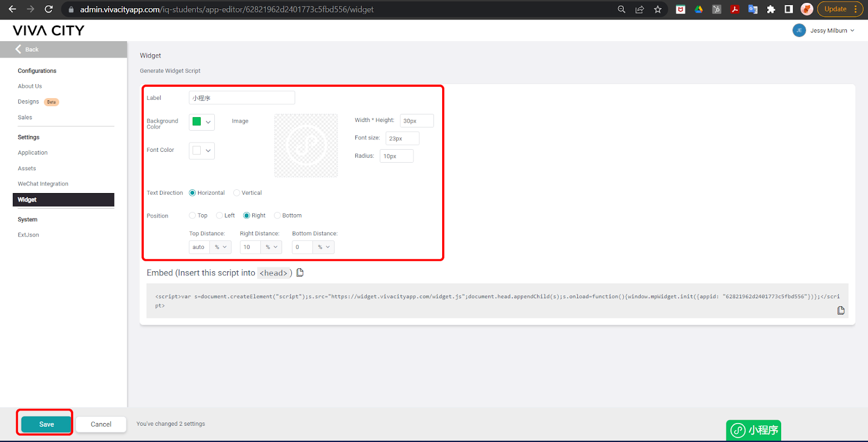Cancel the changed settings

click(101, 424)
